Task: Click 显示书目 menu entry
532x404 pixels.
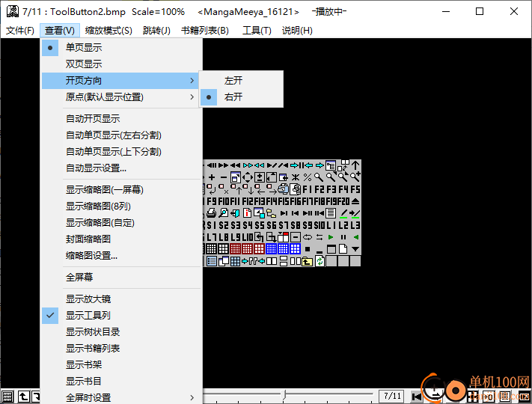Action: click(122, 382)
